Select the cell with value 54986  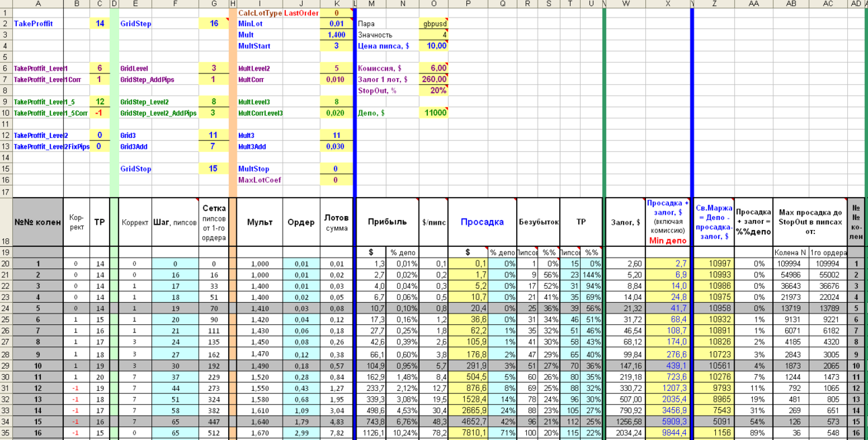[x=791, y=275]
